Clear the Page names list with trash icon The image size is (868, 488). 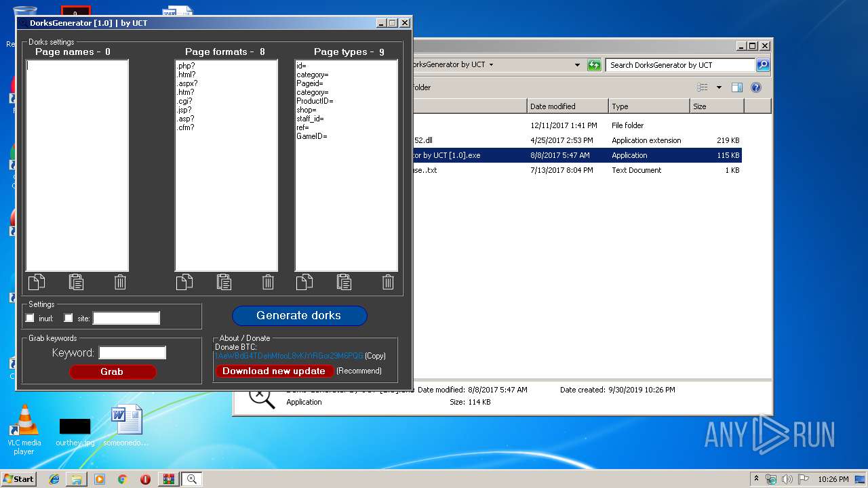pyautogui.click(x=120, y=282)
